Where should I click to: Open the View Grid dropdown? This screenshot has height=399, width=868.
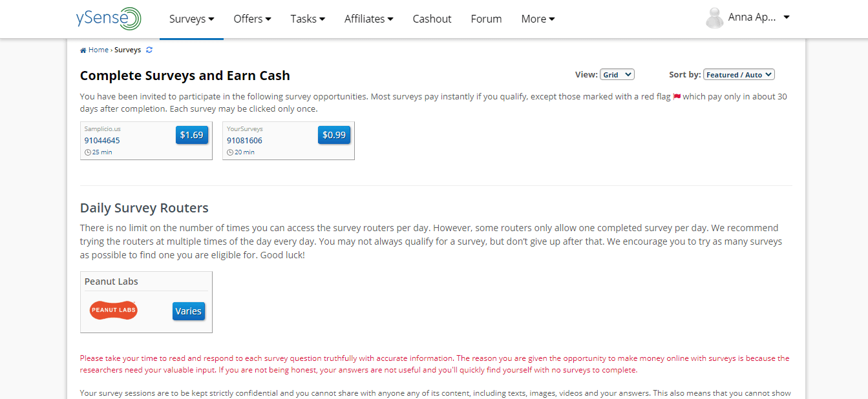617,75
